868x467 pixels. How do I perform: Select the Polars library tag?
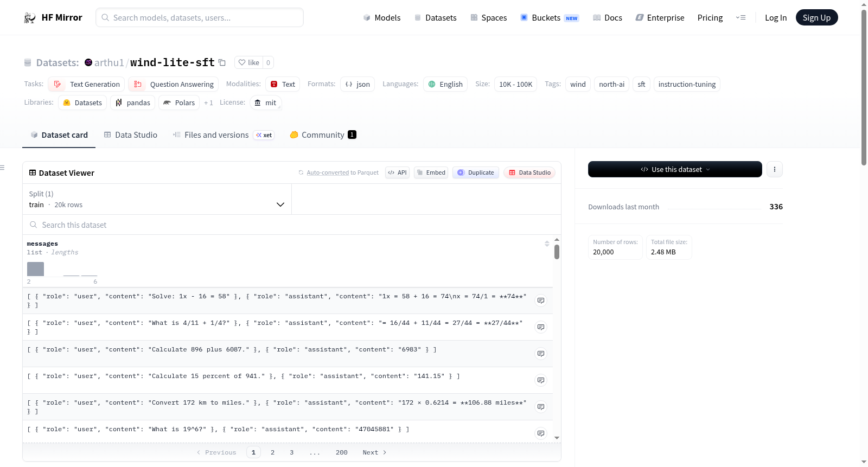coord(179,103)
